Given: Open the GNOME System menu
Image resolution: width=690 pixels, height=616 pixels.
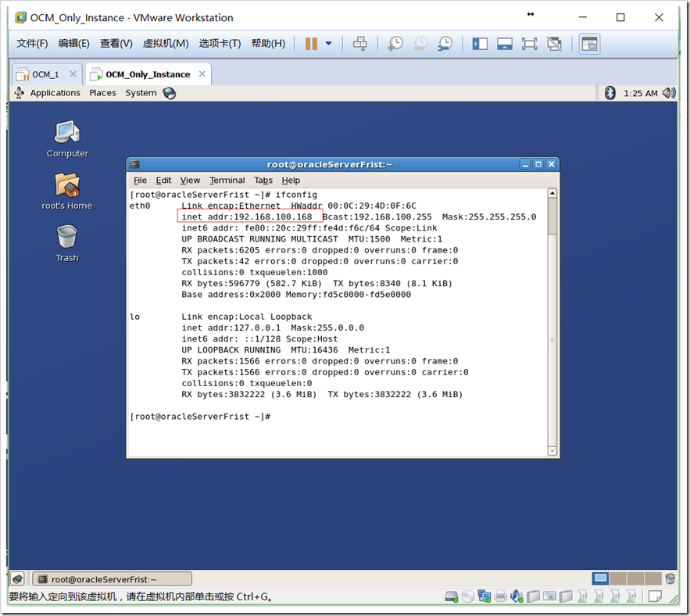Looking at the screenshot, I should [x=141, y=93].
